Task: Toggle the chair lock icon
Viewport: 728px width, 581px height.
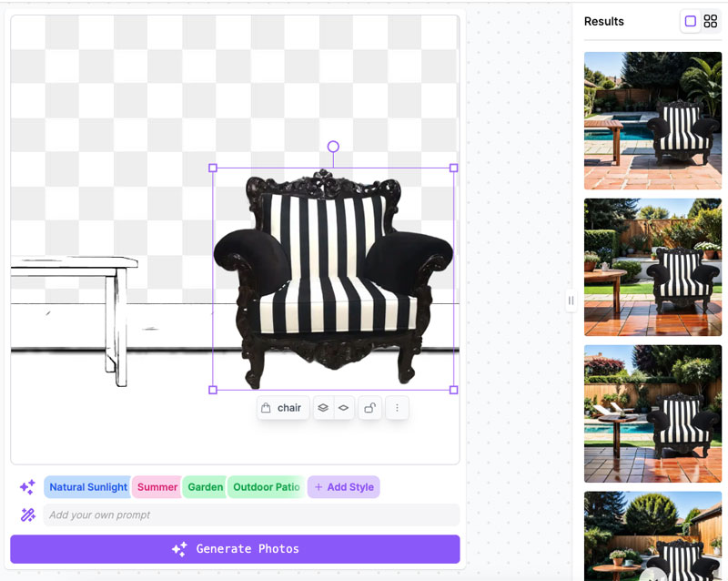Action: (x=370, y=408)
